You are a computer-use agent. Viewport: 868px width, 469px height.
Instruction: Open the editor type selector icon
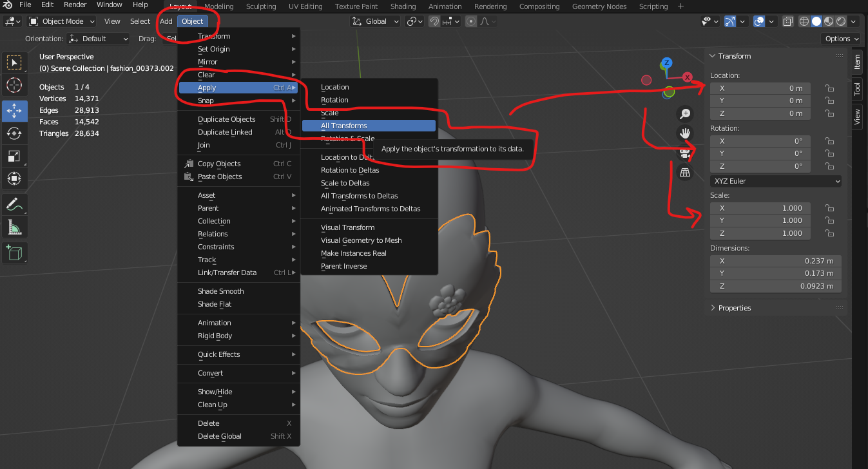pyautogui.click(x=12, y=21)
